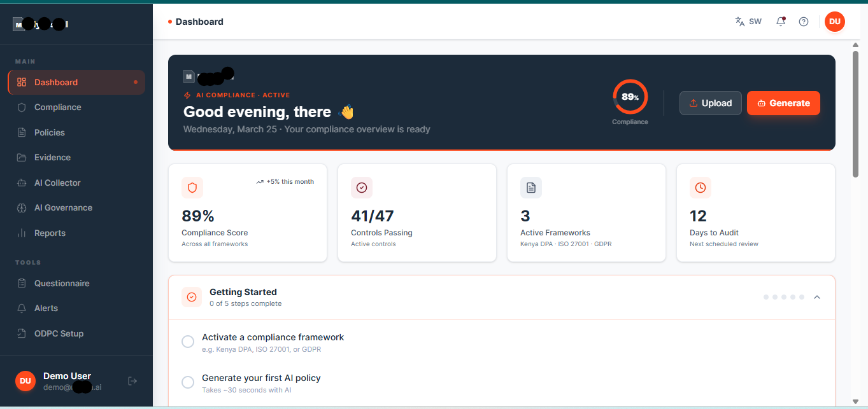Image resolution: width=868 pixels, height=409 pixels.
Task: Open the Compliance page in sidebar
Action: [57, 107]
